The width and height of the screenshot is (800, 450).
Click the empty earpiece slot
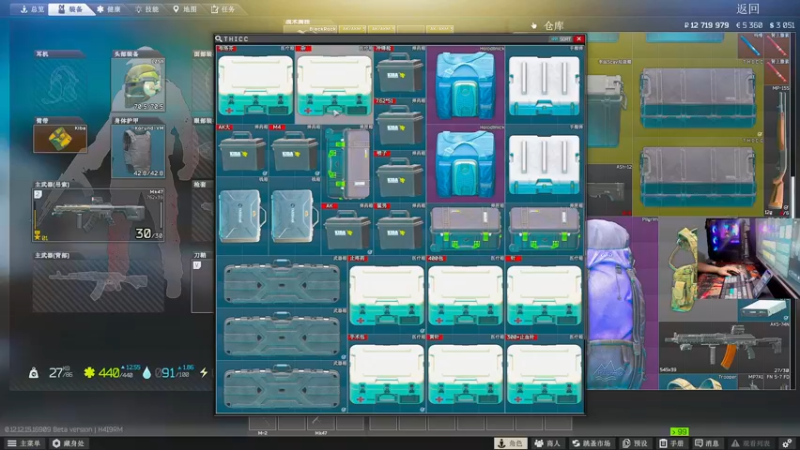pos(60,84)
